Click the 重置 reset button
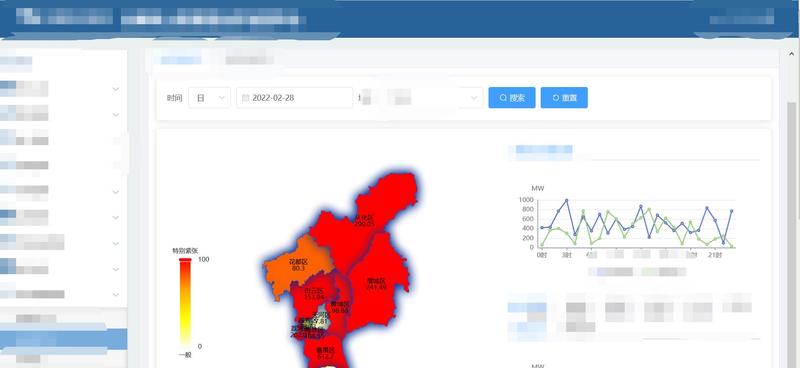 [564, 98]
